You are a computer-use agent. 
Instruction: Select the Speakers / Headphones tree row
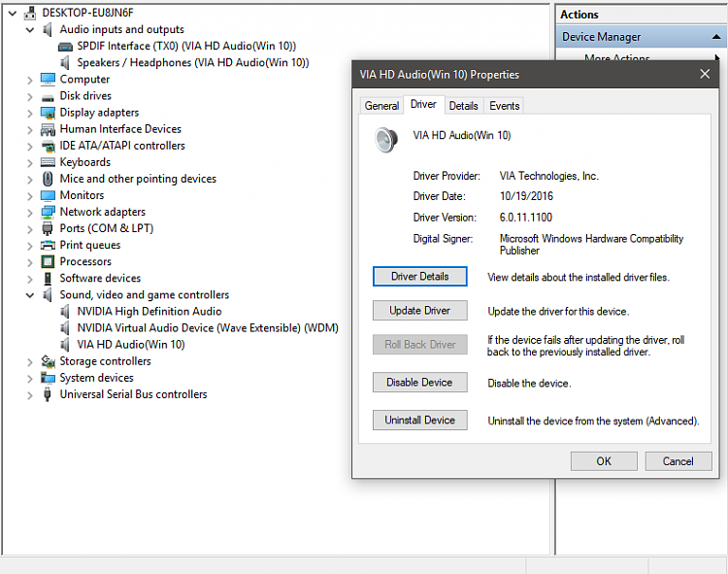(193, 63)
